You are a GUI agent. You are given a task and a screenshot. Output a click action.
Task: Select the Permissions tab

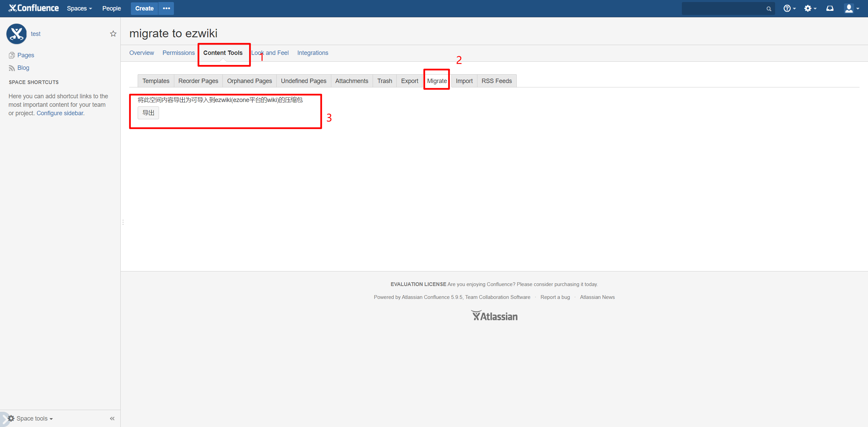[x=179, y=53]
